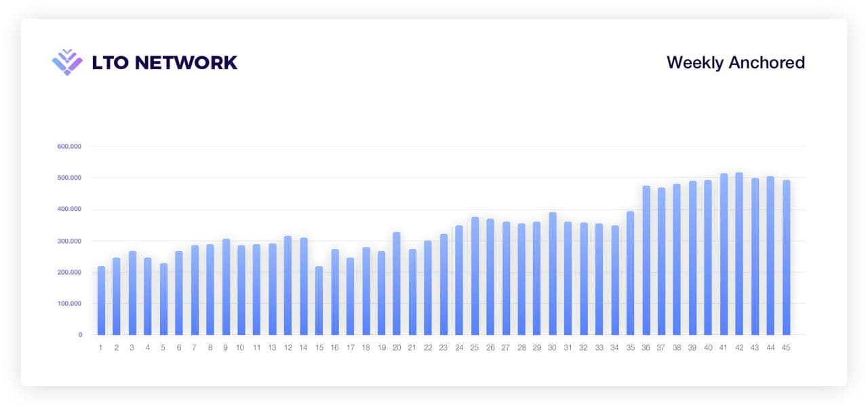
Task: Click the week 12 bar
Action: click(288, 286)
